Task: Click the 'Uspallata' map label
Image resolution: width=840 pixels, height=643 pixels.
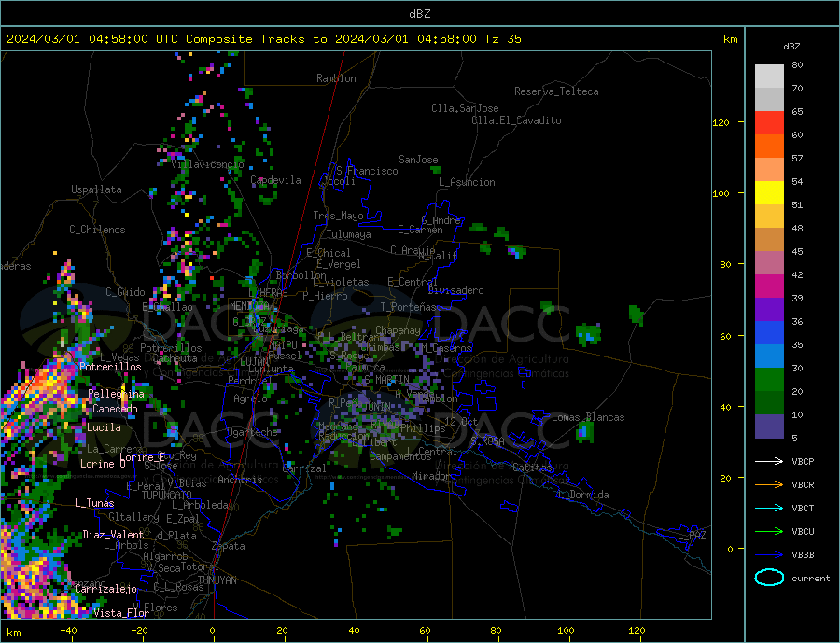Action: pyautogui.click(x=96, y=189)
